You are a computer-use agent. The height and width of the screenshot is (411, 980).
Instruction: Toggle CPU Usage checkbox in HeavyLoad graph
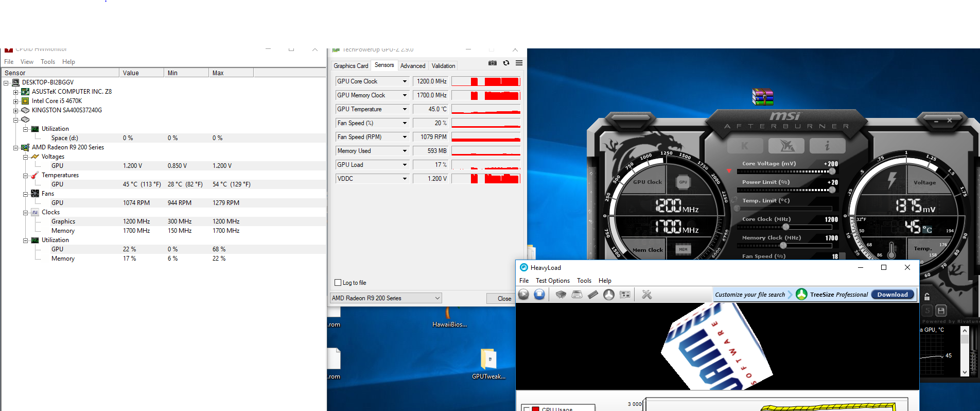pos(526,409)
